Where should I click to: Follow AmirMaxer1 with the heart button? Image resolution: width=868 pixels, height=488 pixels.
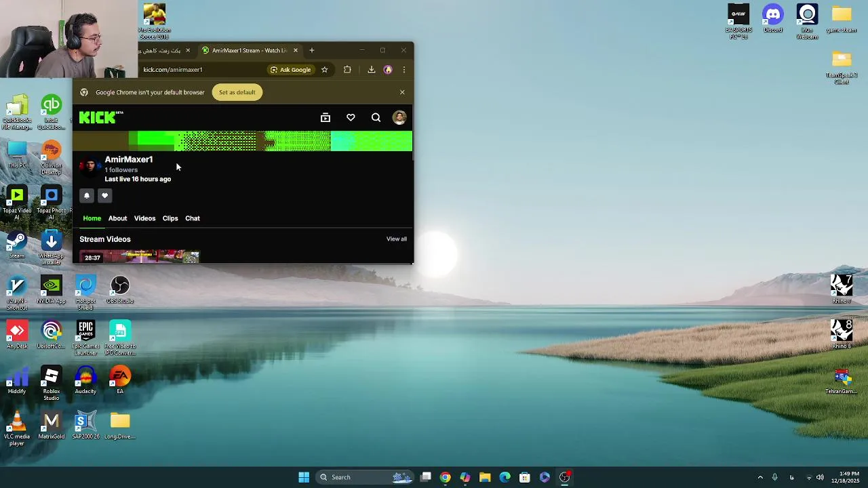pos(104,195)
